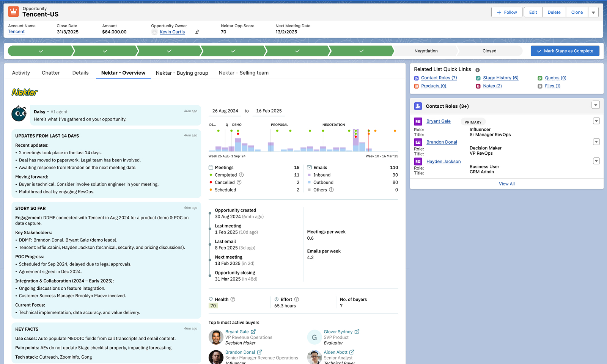607x364 pixels.
Task: Open the Contact Roles card header dropdown menu
Action: click(x=596, y=105)
